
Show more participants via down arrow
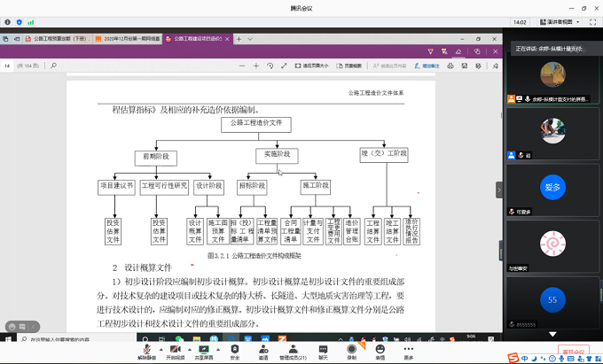pos(552,335)
